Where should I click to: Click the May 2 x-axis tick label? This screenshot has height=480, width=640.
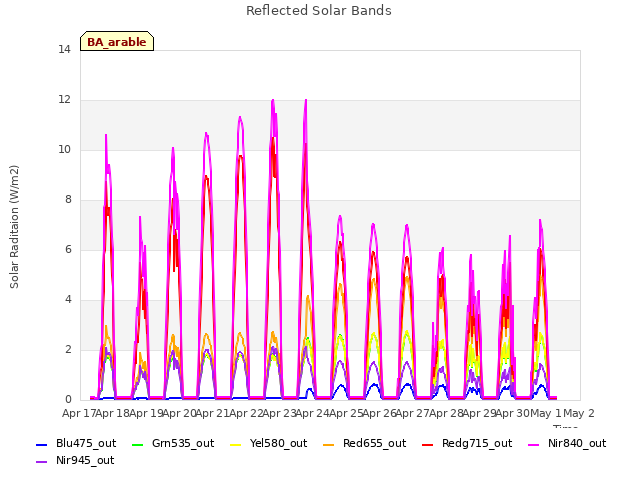[579, 413]
